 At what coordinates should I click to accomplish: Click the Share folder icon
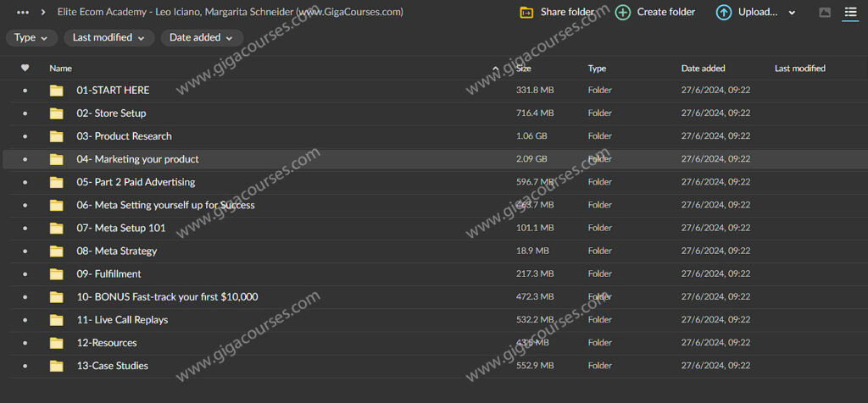click(x=526, y=12)
